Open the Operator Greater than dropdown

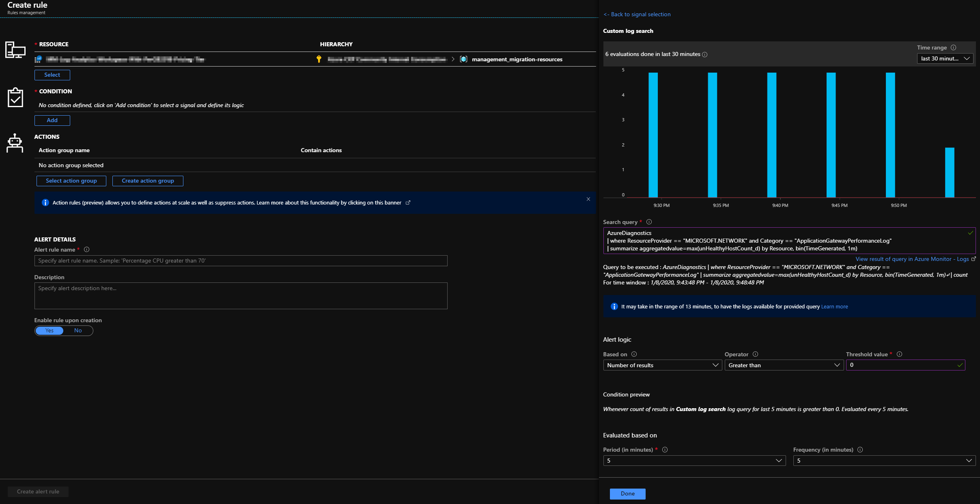[x=784, y=365]
